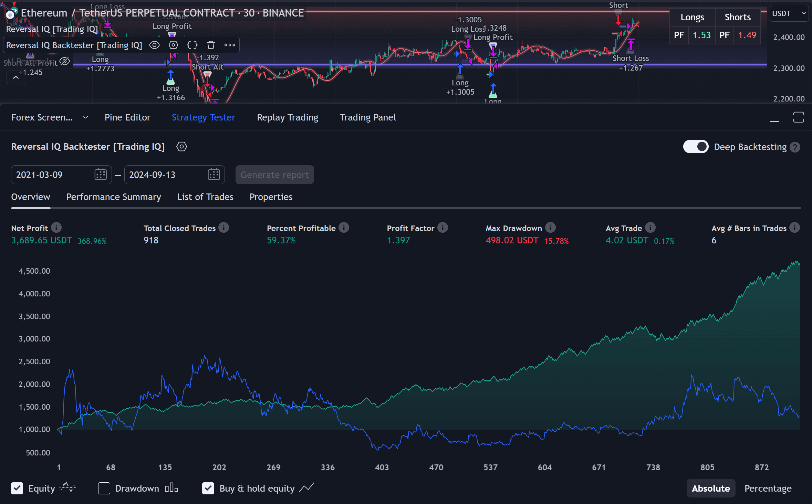Show info tooltip for Avg # Bars in Trades
812x504 pixels.
click(x=794, y=228)
